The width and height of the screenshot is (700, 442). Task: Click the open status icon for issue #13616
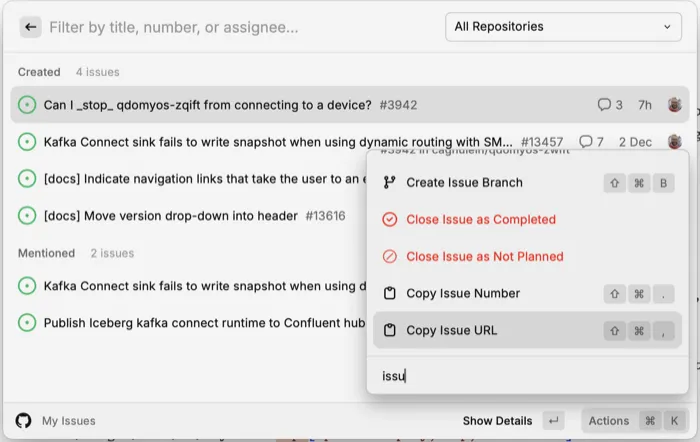(27, 215)
